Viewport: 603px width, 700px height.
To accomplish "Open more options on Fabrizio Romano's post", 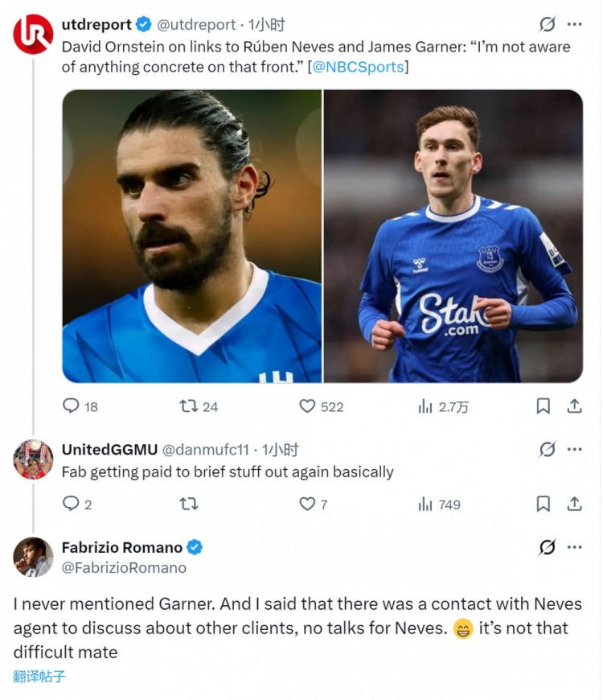I will [574, 547].
